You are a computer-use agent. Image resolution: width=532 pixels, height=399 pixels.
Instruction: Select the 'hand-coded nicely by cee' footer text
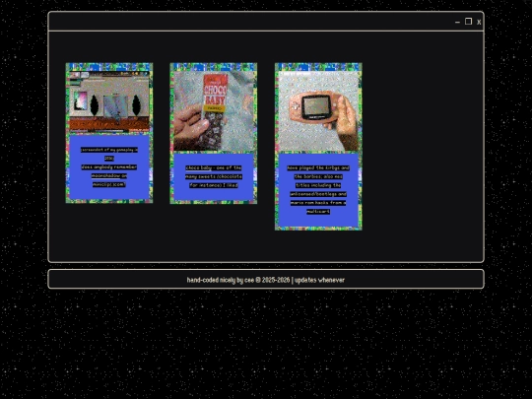pyautogui.click(x=221, y=280)
